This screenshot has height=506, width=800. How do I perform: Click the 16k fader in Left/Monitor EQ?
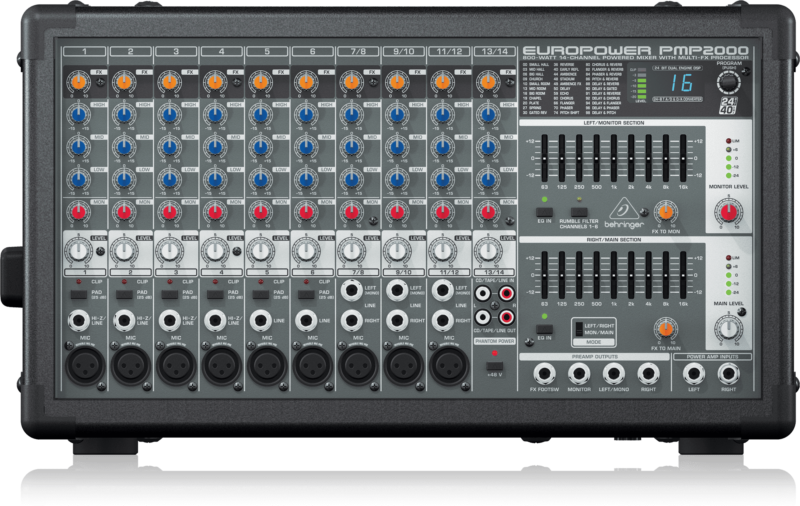[683, 159]
